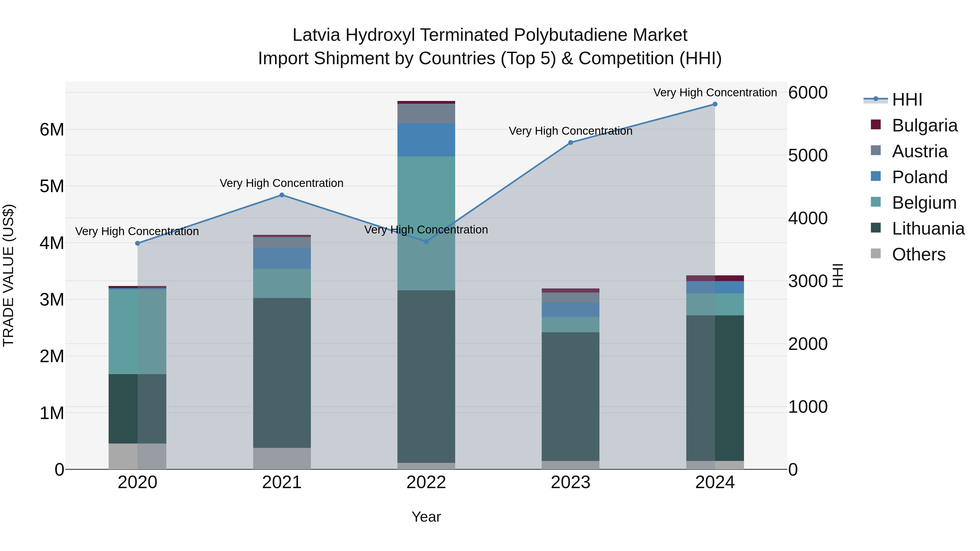980x551 pixels.
Task: Click the Others segment of 2020 bar
Action: pyautogui.click(x=138, y=456)
